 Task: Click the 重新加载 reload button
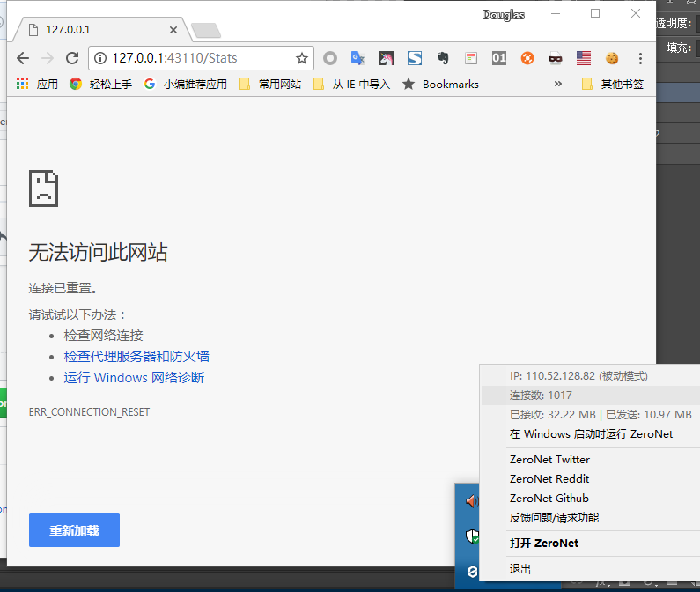pos(74,530)
